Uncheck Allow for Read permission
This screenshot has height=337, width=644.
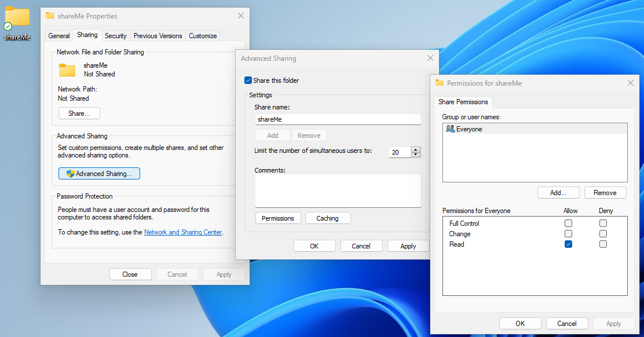click(x=568, y=244)
